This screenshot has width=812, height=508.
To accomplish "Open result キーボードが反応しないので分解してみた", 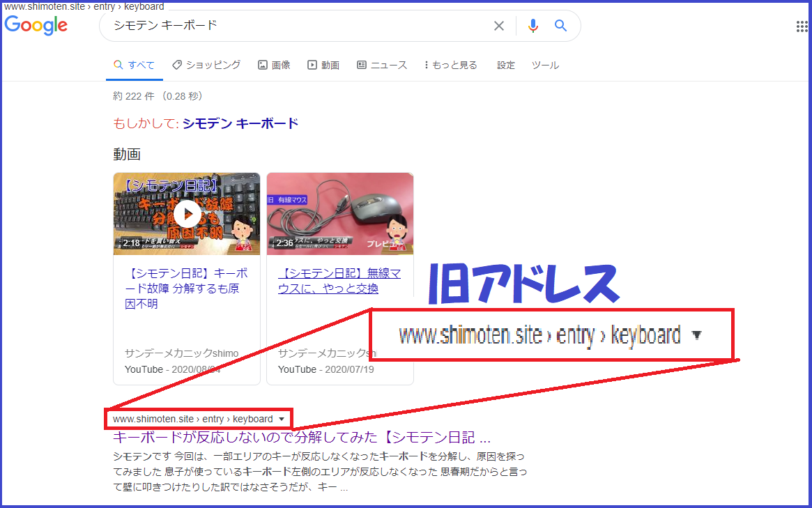I will pyautogui.click(x=301, y=438).
